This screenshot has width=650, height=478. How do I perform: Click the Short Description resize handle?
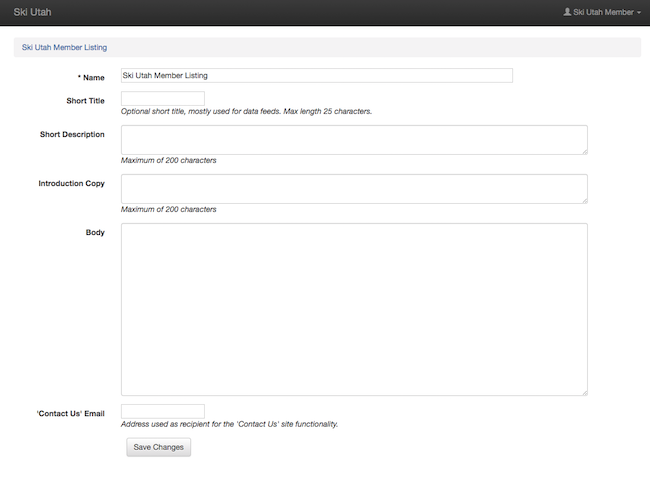[583, 150]
